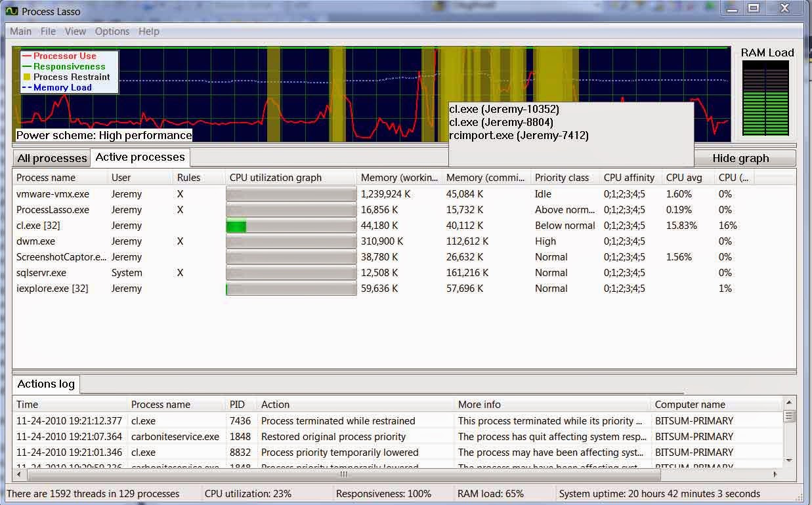Select the Active processes tab
Viewport: 812px width, 505px height.
[140, 157]
